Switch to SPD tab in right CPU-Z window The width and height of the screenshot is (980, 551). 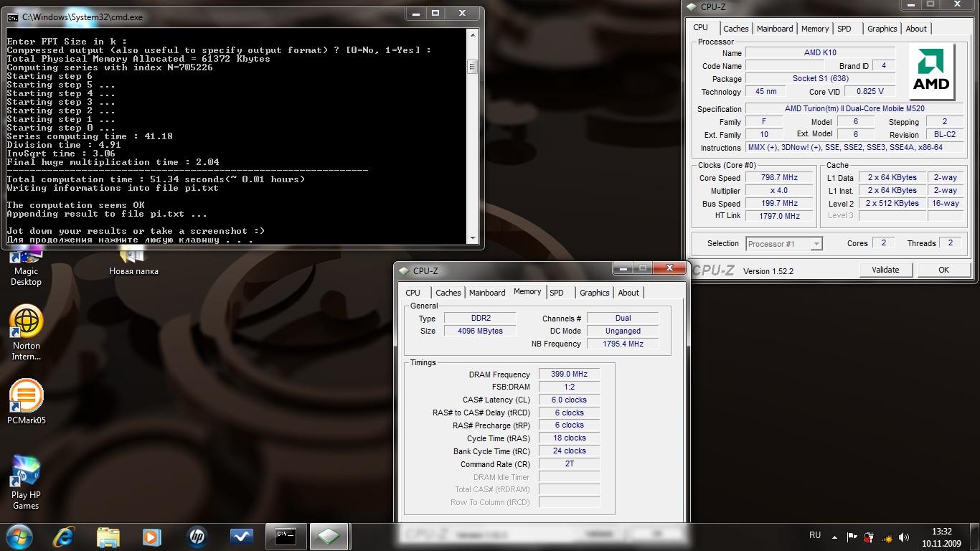[844, 29]
